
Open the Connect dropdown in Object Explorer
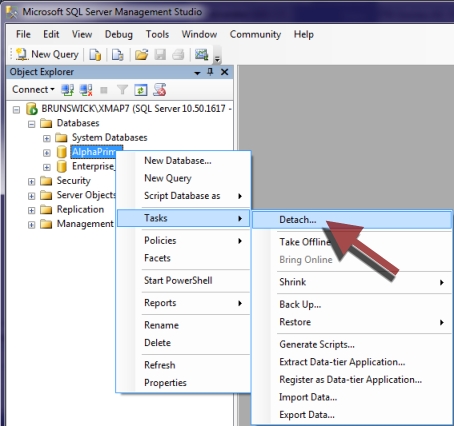click(x=33, y=90)
